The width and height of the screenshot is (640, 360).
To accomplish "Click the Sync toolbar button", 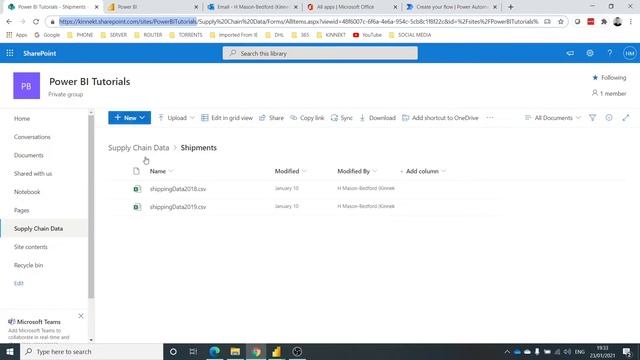I will click(x=342, y=118).
